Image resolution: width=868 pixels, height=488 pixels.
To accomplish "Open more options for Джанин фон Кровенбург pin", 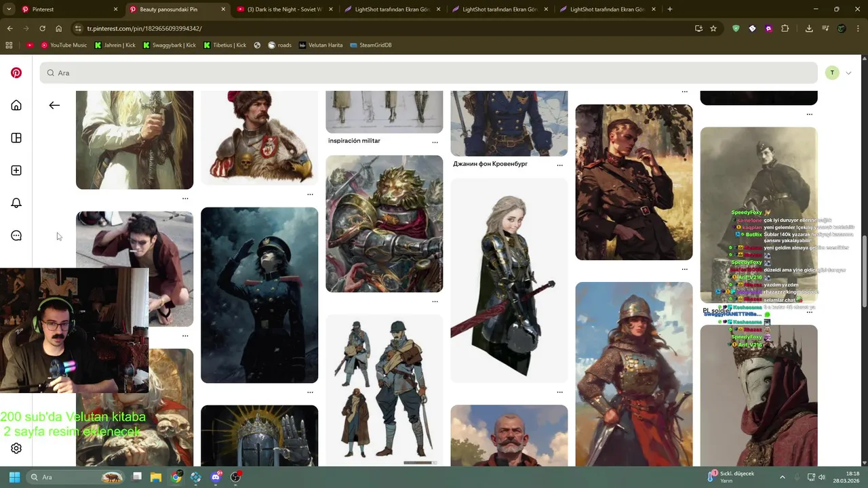I will coord(559,165).
